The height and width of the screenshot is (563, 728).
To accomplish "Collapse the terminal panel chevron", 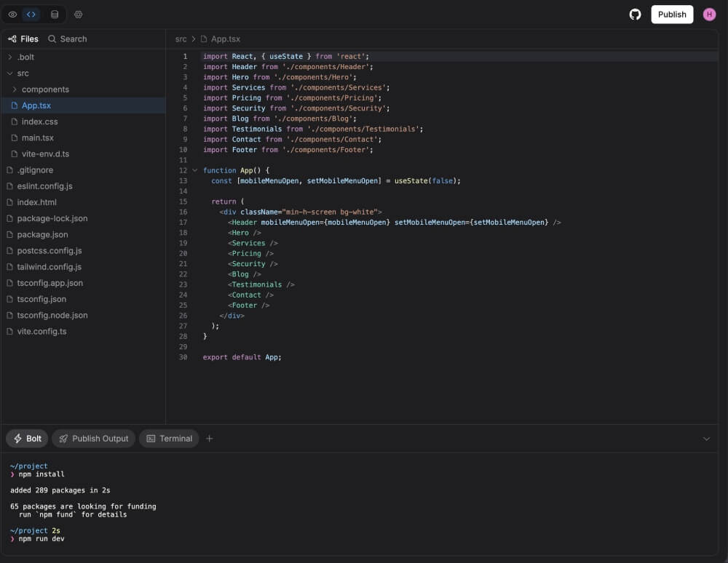I will [x=706, y=439].
